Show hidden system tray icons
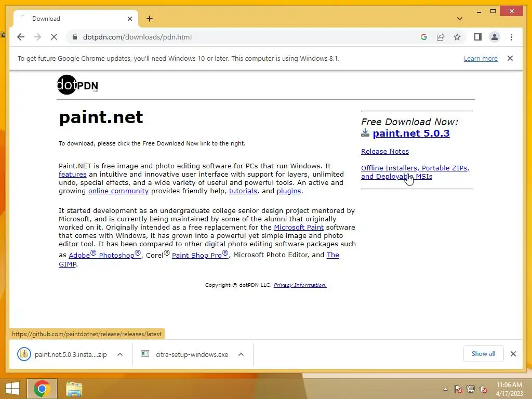This screenshot has height=399, width=532. pyautogui.click(x=445, y=389)
